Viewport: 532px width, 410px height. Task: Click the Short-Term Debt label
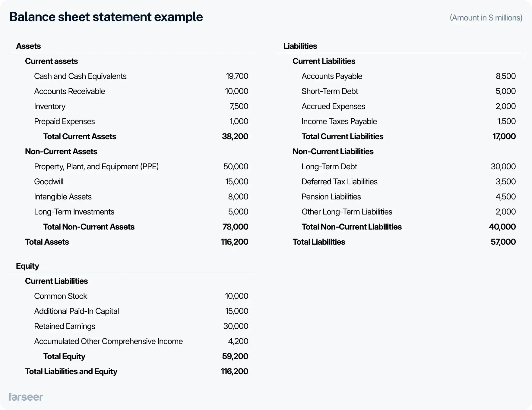click(x=330, y=91)
